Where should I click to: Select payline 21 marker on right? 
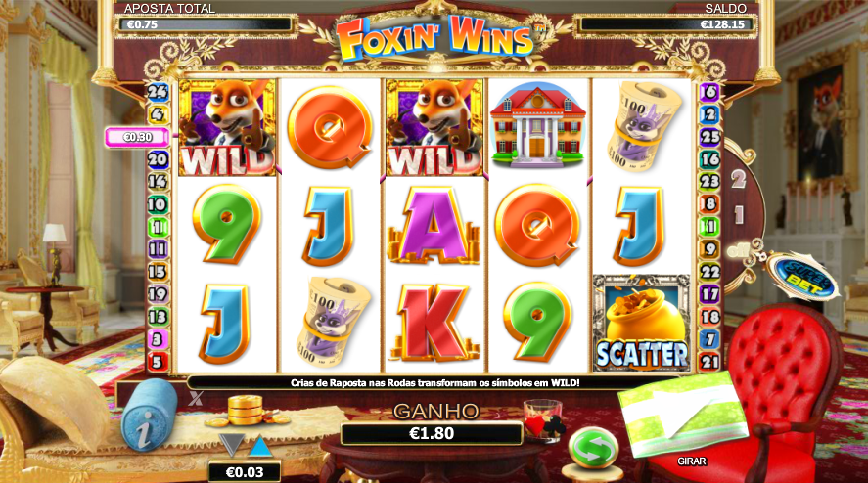pyautogui.click(x=709, y=362)
